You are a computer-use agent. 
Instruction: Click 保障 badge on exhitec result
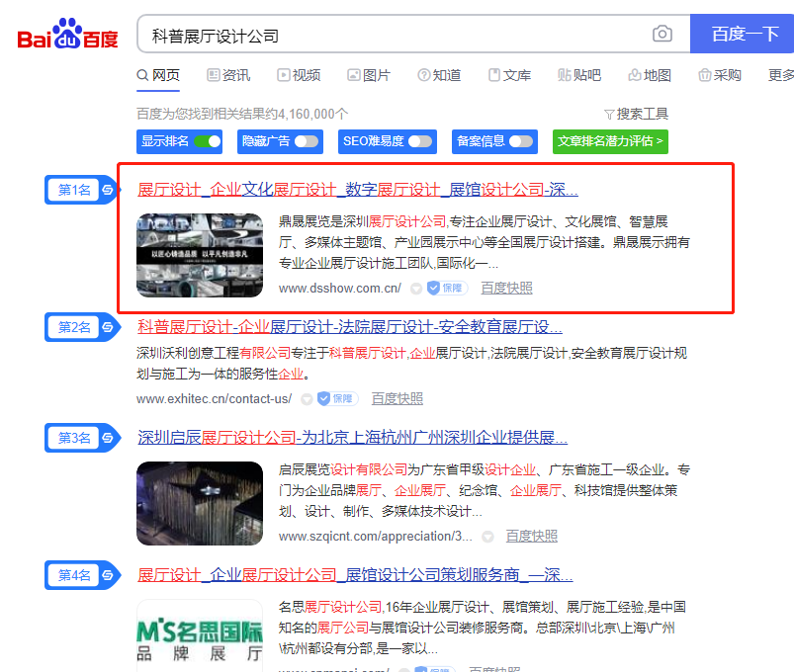[338, 398]
